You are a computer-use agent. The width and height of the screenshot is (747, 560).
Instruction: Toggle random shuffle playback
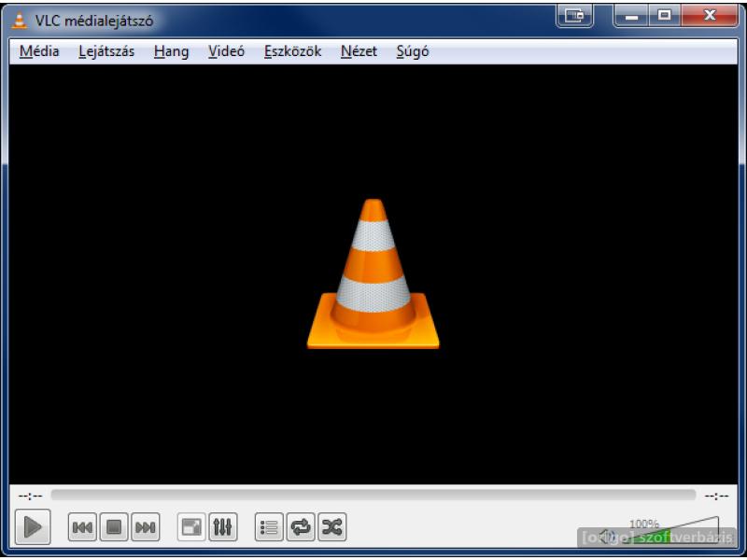[x=332, y=527]
